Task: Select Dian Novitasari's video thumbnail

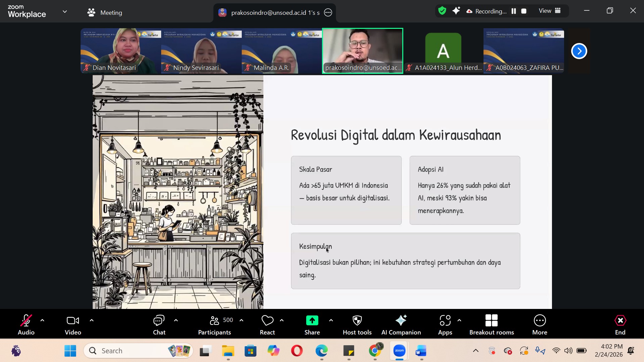Action: (x=121, y=50)
